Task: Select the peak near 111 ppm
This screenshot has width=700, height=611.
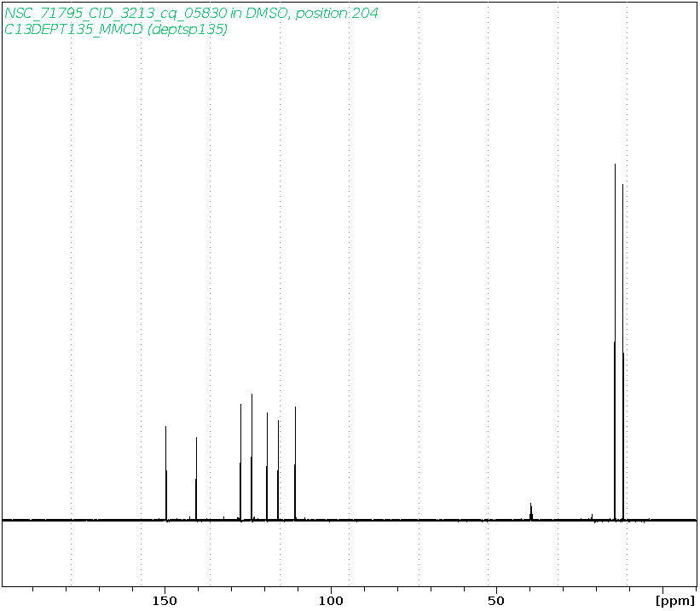Action: pyautogui.click(x=295, y=464)
